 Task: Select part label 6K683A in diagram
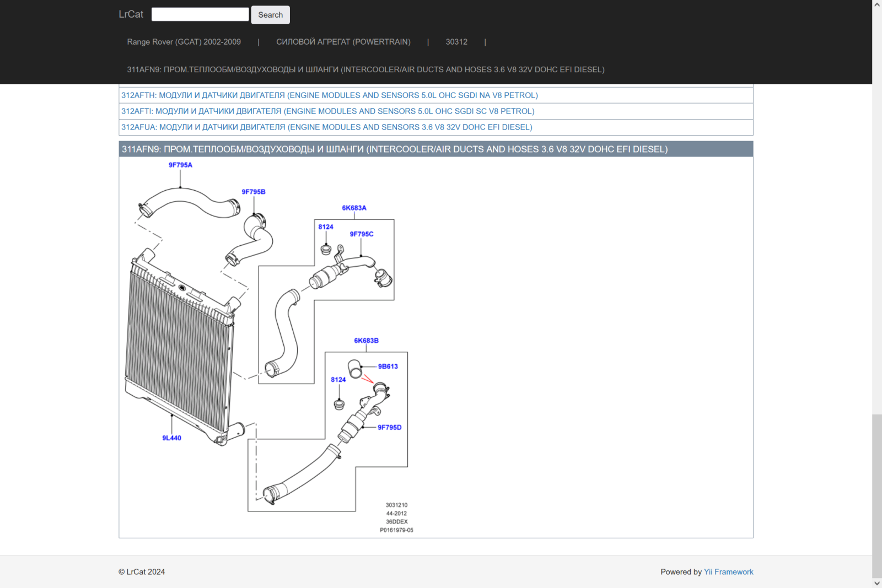point(354,208)
